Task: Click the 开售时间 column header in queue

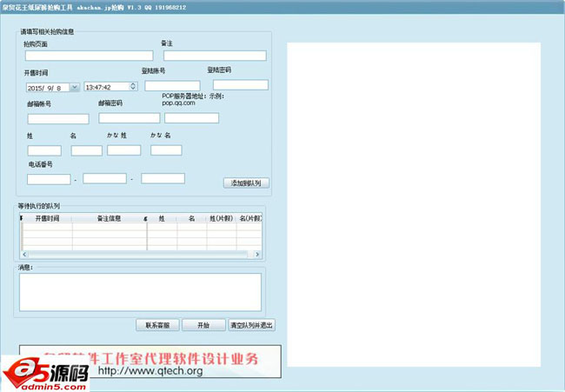Action: coord(47,219)
